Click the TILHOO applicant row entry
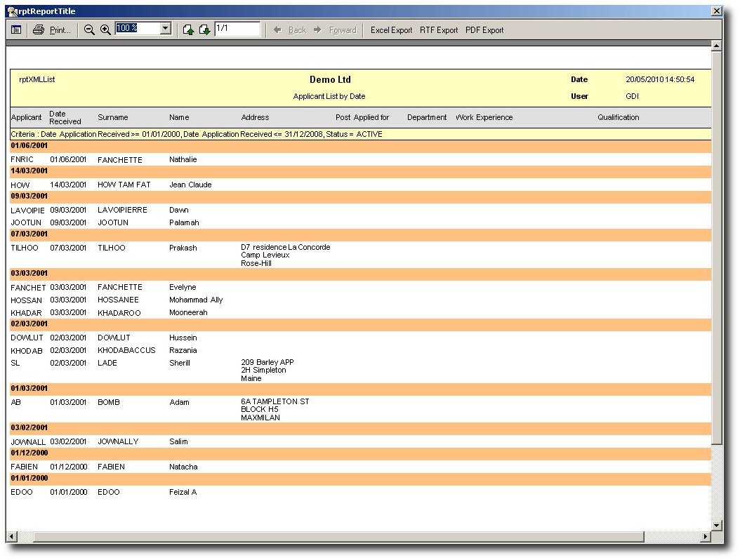The width and height of the screenshot is (740, 560). (25, 248)
